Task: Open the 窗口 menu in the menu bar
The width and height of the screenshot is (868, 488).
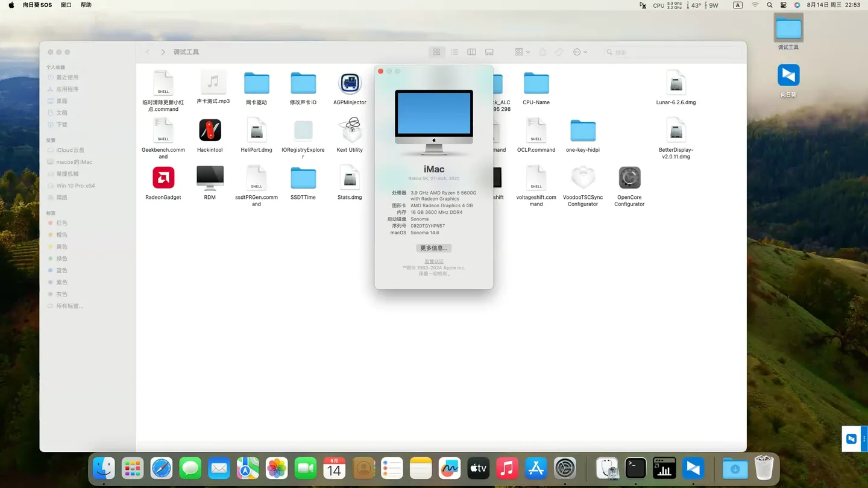Action: (x=66, y=5)
